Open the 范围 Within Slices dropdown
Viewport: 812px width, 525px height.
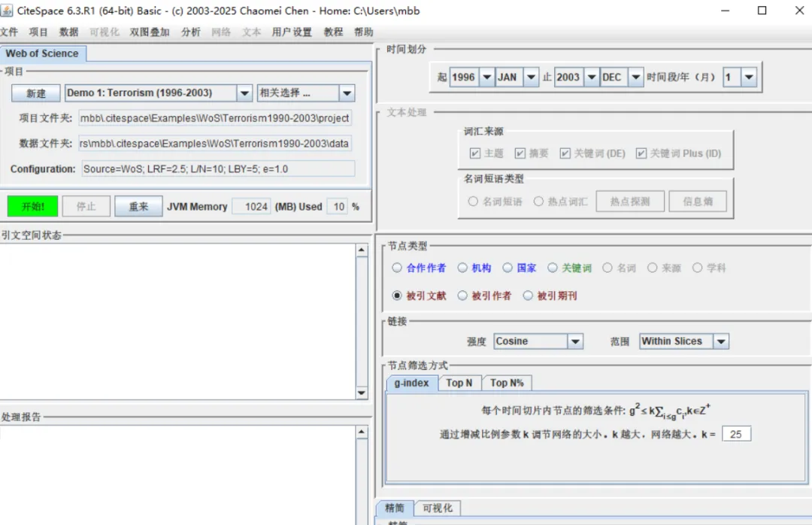tap(721, 341)
